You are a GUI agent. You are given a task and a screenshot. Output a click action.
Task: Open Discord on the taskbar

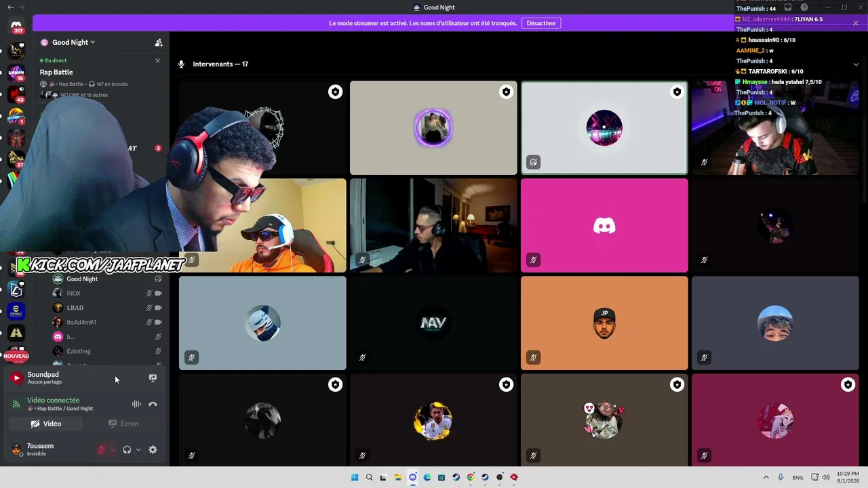point(412,477)
